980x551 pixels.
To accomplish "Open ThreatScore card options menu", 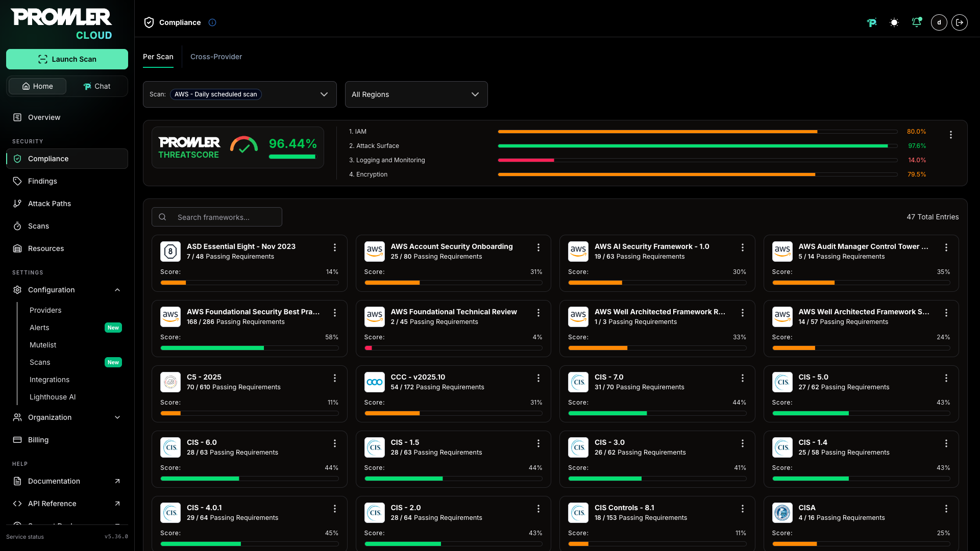I will pyautogui.click(x=950, y=135).
